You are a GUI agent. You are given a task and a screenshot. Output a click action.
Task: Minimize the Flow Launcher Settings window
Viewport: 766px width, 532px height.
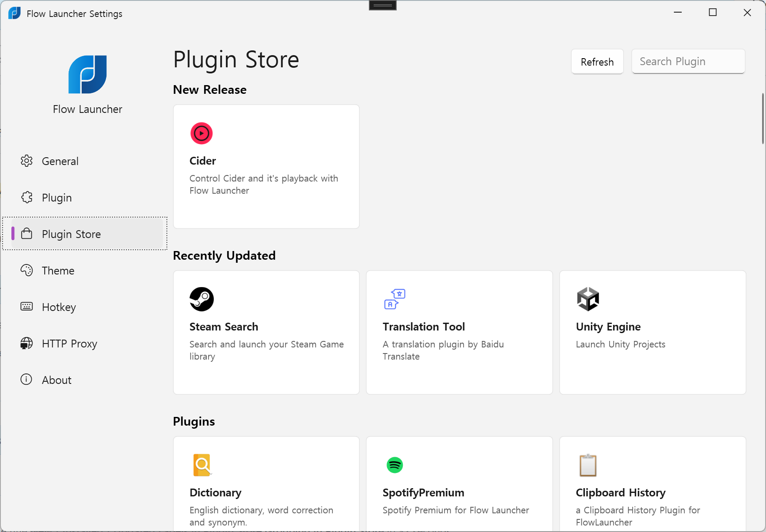coord(678,13)
